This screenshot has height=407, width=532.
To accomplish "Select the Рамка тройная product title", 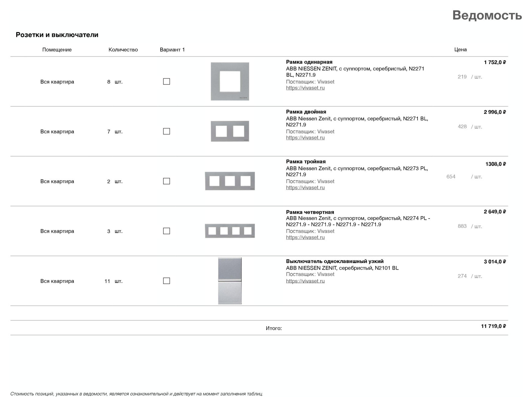I will coord(306,162).
